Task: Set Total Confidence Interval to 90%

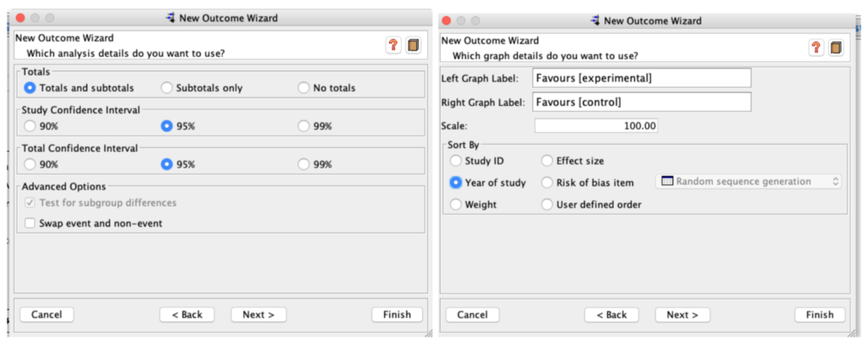Action: [31, 164]
